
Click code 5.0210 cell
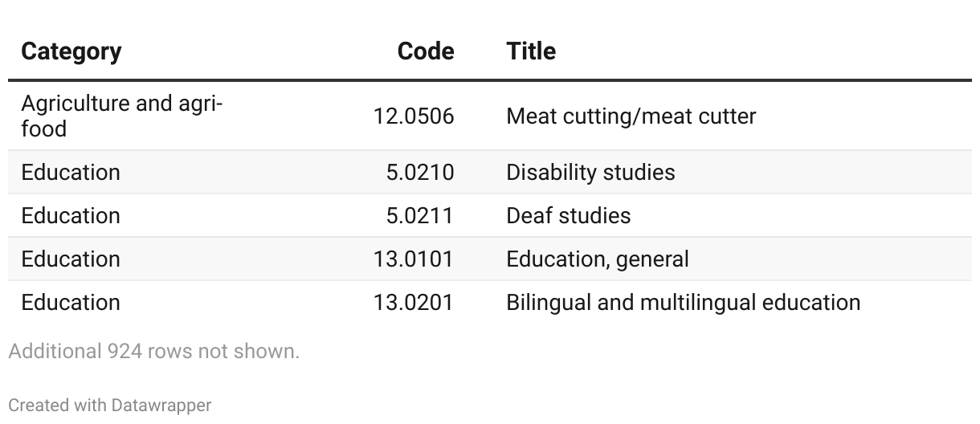419,173
